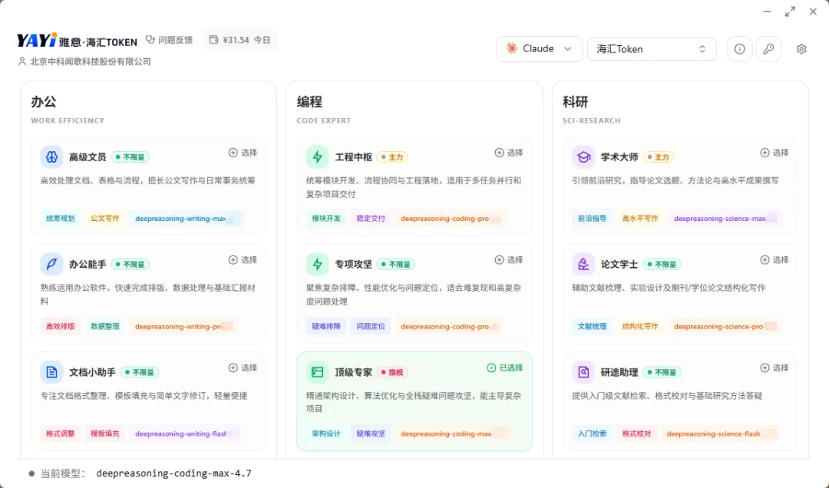The height and width of the screenshot is (488, 830).
Task: Click the 前沿指导 tag
Action: pyautogui.click(x=592, y=218)
